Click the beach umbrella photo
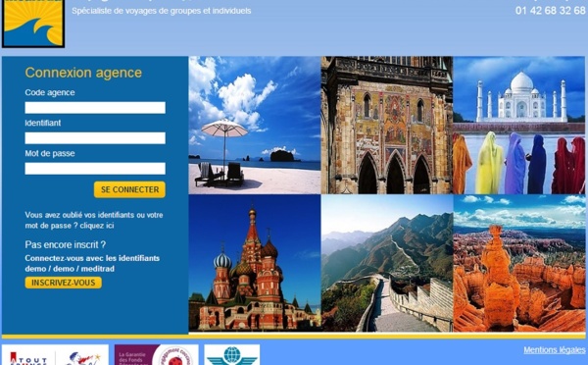Image resolution: width=588 pixels, height=365 pixels. click(255, 125)
